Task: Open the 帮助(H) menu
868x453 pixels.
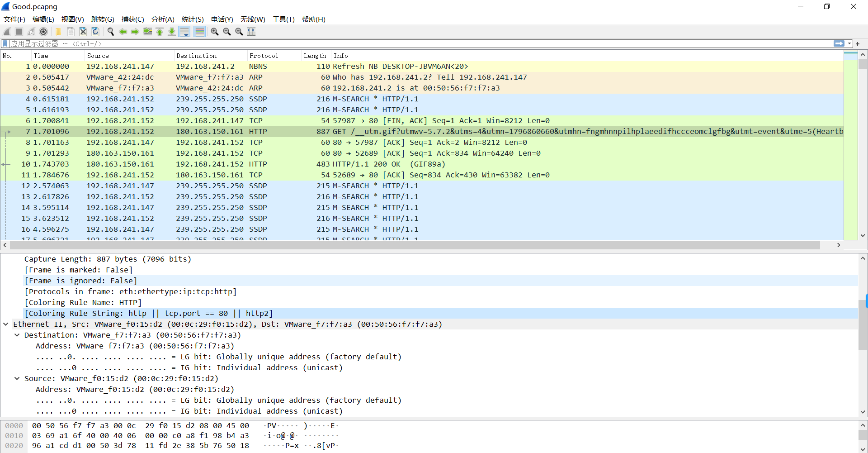Action: (x=314, y=19)
